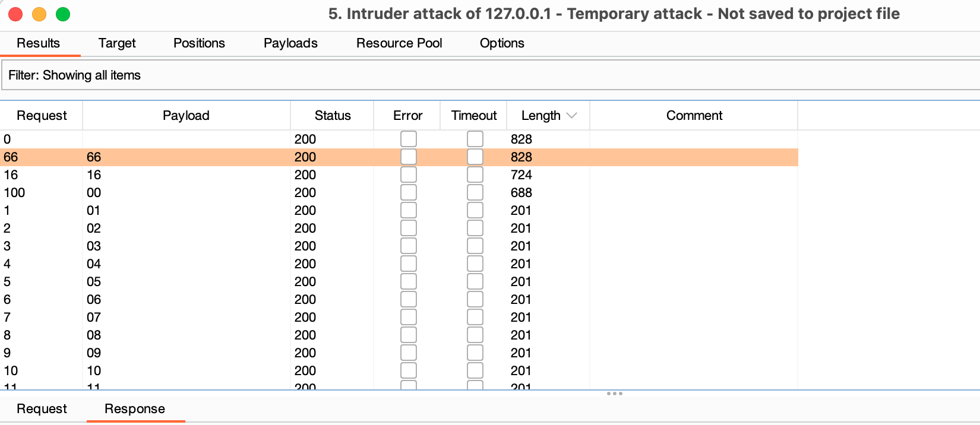980x425 pixels.
Task: Show the Request pane tab
Action: [x=42, y=409]
